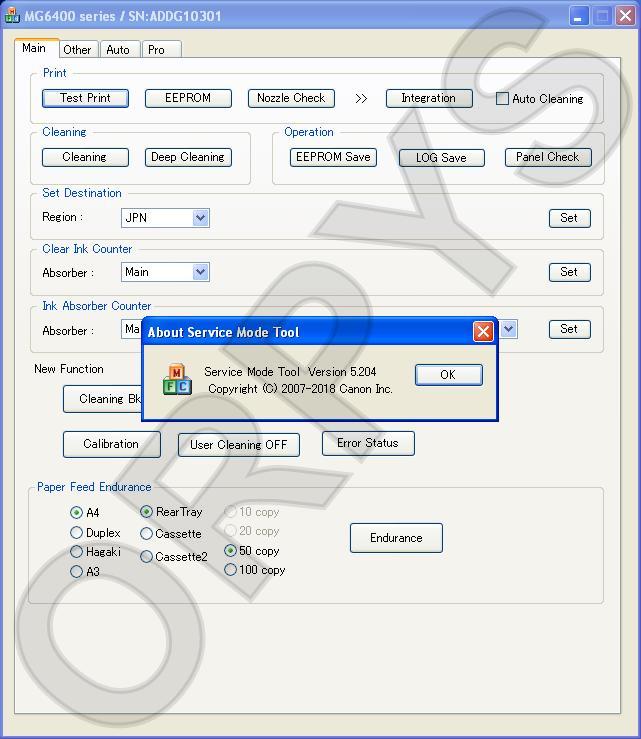This screenshot has width=641, height=739.
Task: Click LOG Save
Action: click(x=442, y=158)
